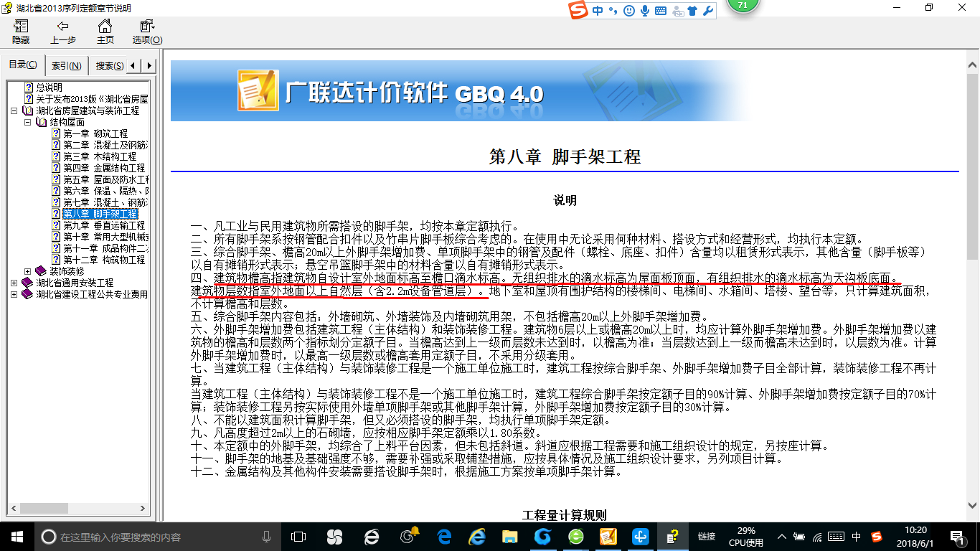The width and height of the screenshot is (980, 551).
Task: Click the right tab-scroll arrow
Action: [x=149, y=66]
